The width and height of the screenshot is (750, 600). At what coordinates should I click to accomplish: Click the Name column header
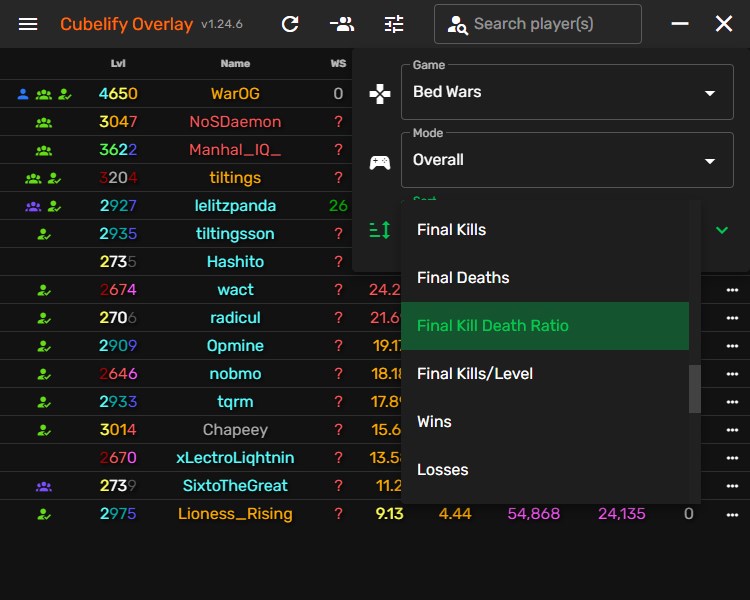pyautogui.click(x=235, y=64)
